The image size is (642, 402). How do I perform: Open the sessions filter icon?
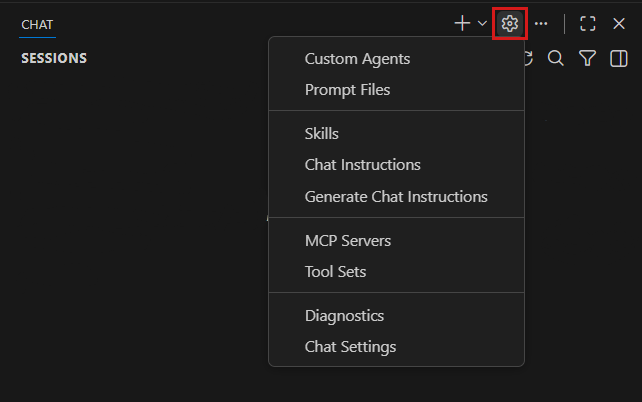(588, 59)
